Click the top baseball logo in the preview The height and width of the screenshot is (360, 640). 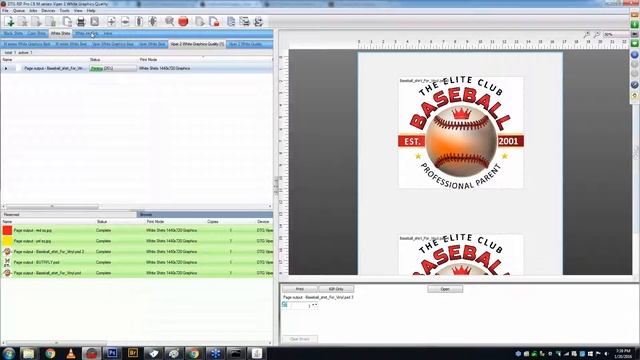click(461, 133)
